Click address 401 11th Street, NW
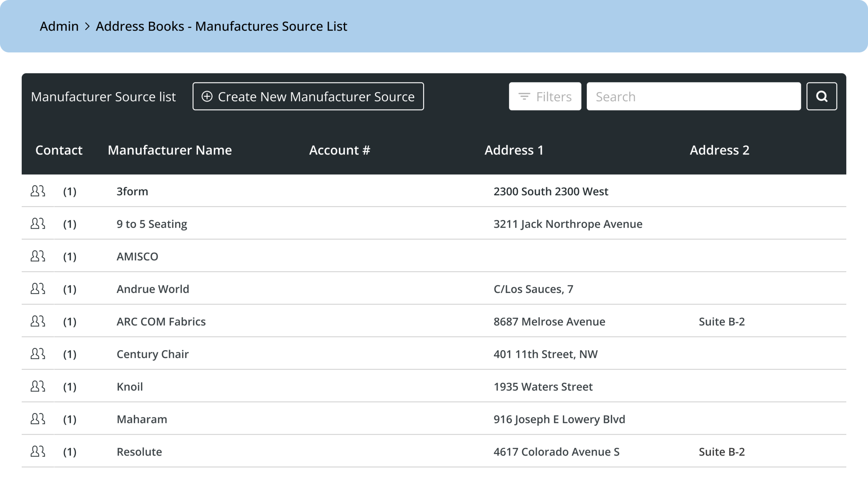Viewport: 868px width, 481px height. point(546,354)
